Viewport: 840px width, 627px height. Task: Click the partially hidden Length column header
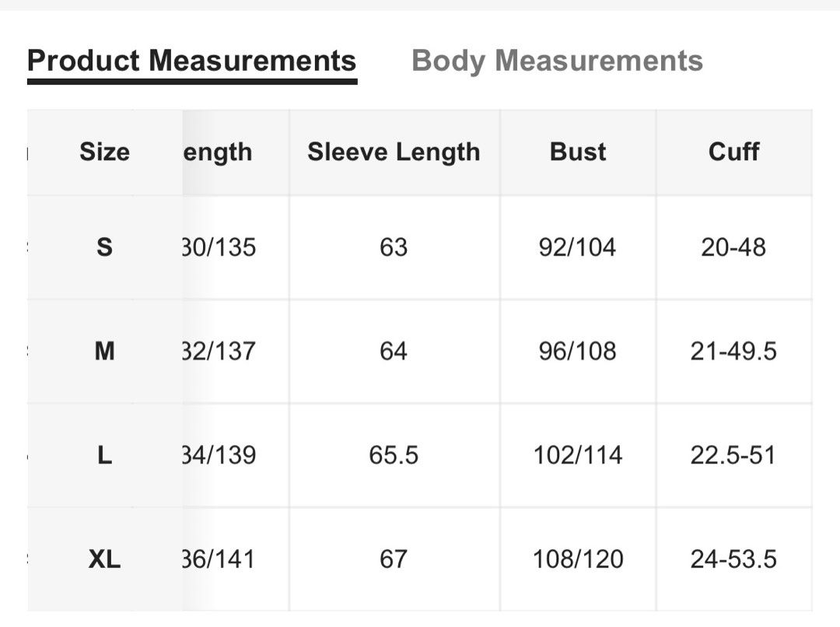point(219,152)
